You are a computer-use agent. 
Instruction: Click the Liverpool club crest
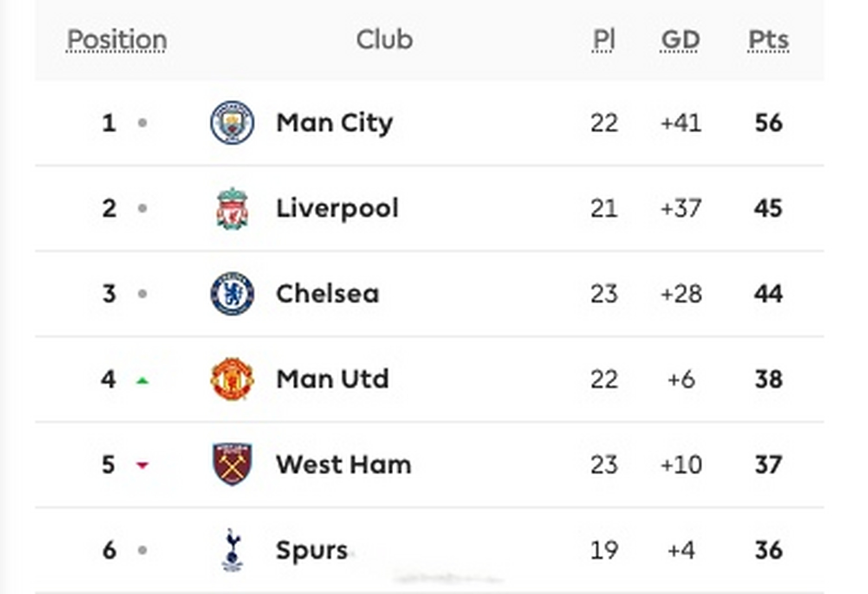(232, 208)
